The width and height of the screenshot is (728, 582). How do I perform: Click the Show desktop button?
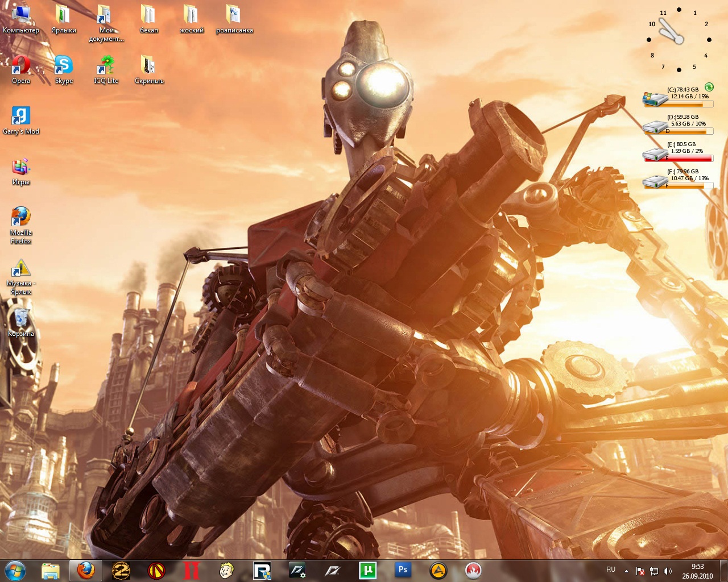tap(723, 571)
